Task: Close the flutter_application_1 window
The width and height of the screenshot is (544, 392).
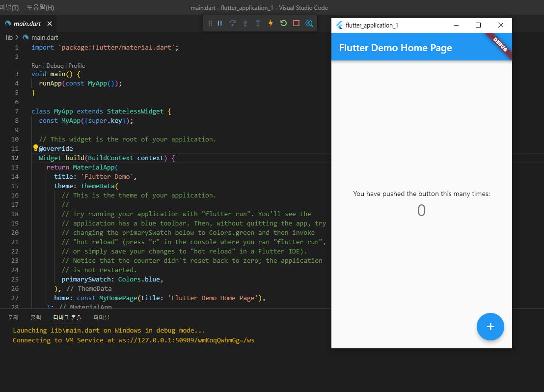Action: point(501,25)
